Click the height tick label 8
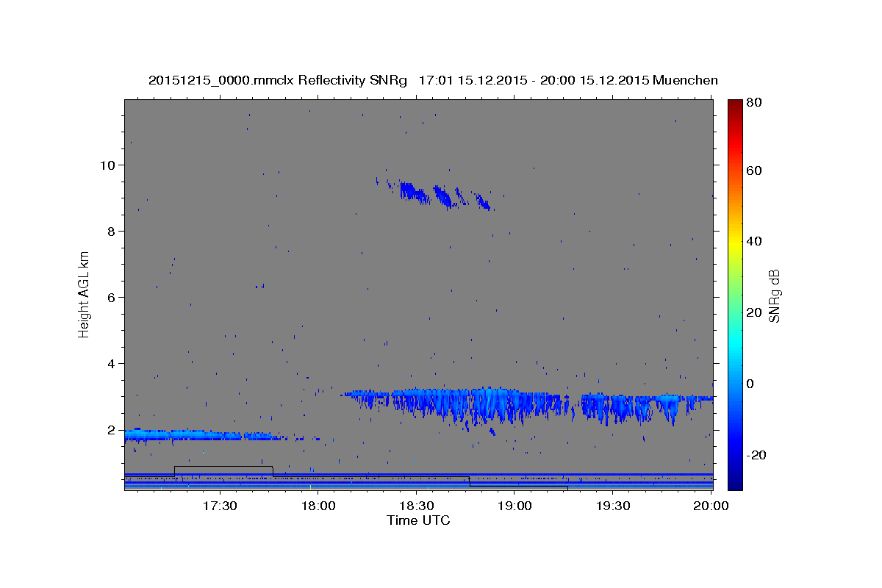Image resolution: width=882 pixels, height=588 pixels. [112, 231]
